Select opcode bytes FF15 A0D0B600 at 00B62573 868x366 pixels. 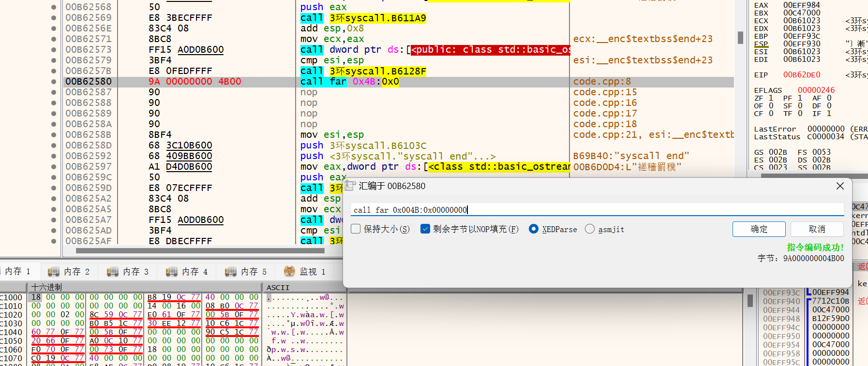tap(186, 50)
